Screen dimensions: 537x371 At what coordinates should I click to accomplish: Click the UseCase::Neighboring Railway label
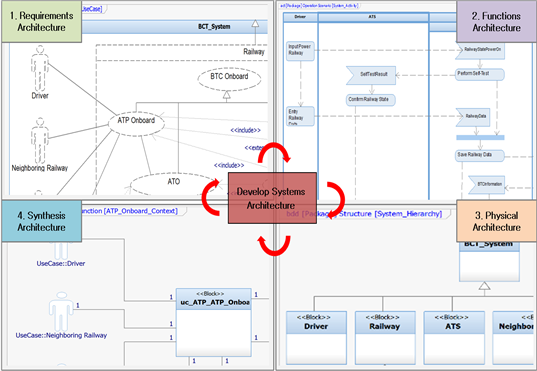pyautogui.click(x=61, y=335)
